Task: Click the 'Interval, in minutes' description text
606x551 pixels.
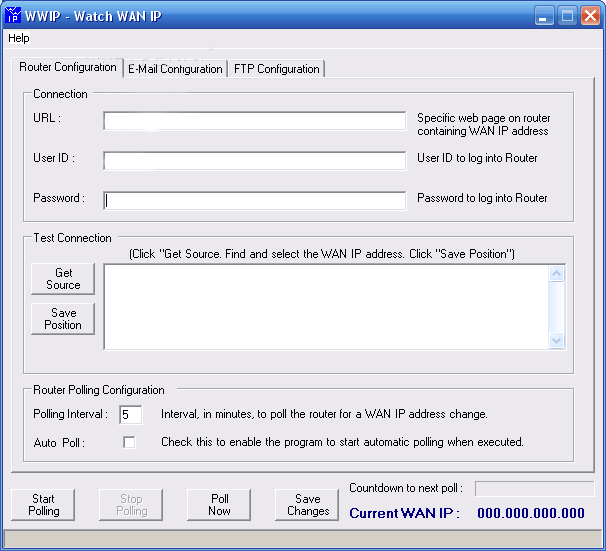Action: (324, 414)
